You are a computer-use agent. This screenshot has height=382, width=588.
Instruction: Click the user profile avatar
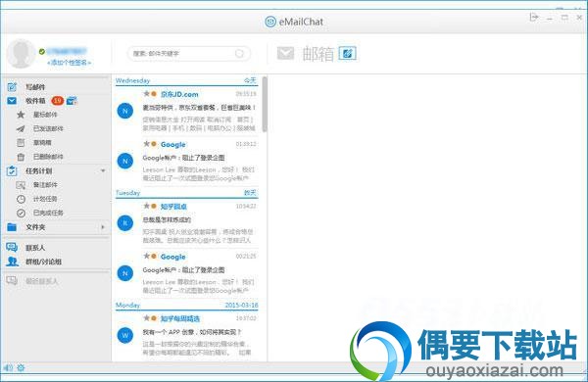[21, 54]
